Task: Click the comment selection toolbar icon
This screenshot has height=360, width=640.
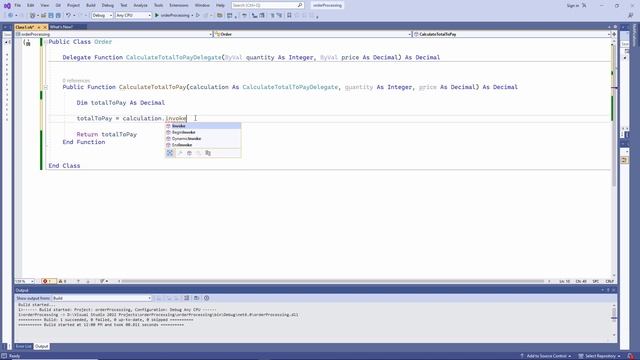Action: pos(272,16)
